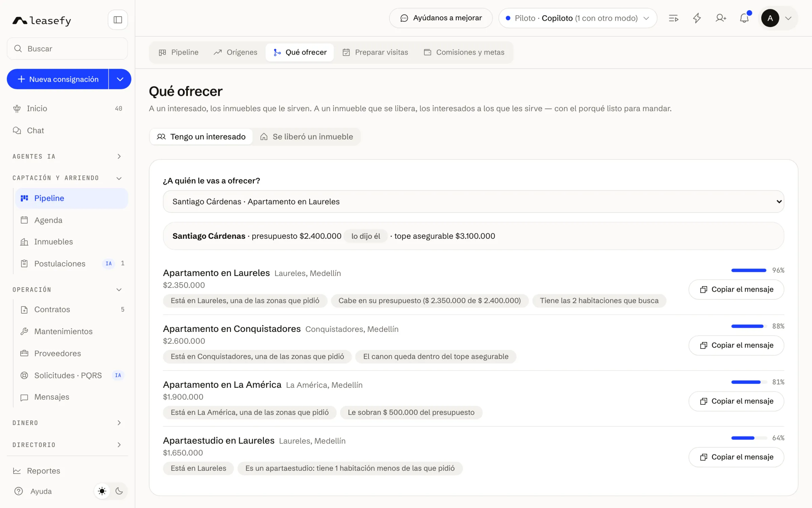Open Contratos in sidebar

71,310
